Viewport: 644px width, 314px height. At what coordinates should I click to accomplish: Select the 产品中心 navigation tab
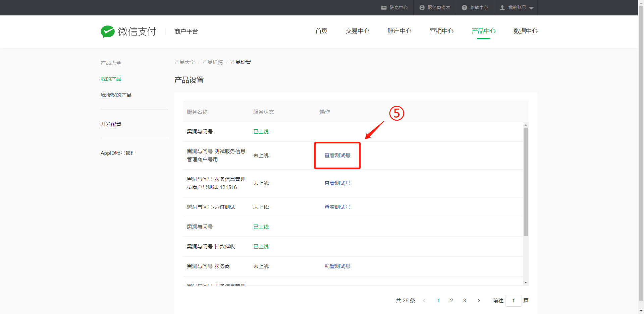pyautogui.click(x=484, y=31)
